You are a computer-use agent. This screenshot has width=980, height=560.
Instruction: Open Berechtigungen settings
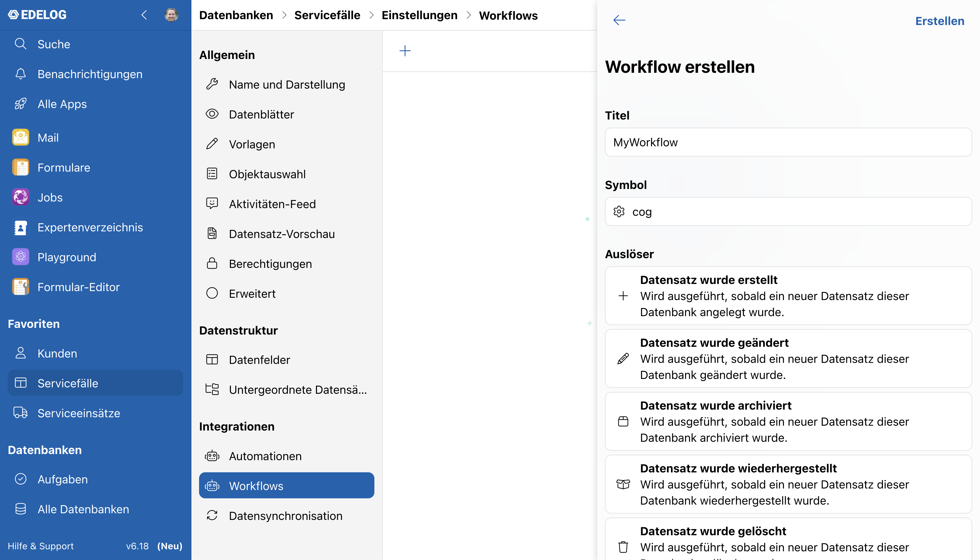(286, 264)
